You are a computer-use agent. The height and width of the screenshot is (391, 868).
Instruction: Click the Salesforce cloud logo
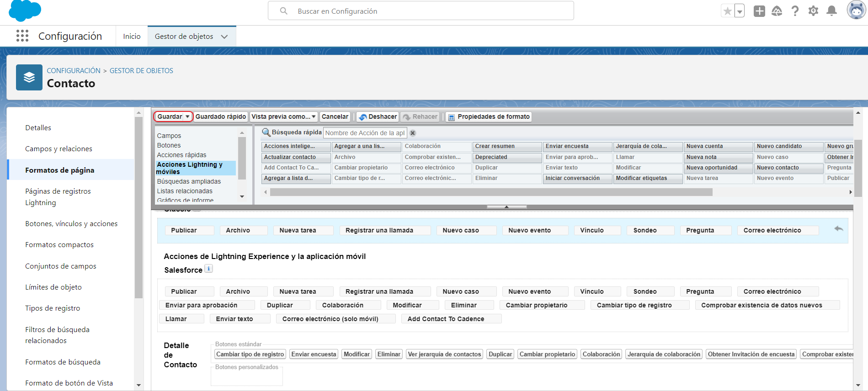point(25,11)
